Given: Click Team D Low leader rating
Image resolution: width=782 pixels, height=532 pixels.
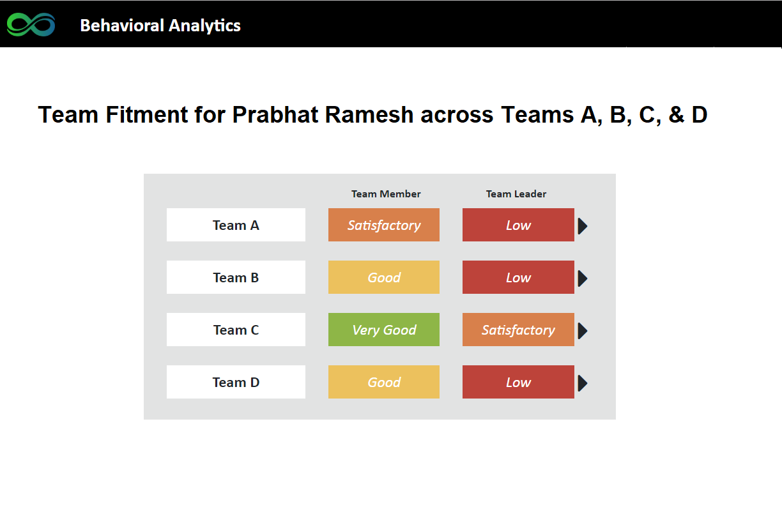Looking at the screenshot, I should coord(518,382).
